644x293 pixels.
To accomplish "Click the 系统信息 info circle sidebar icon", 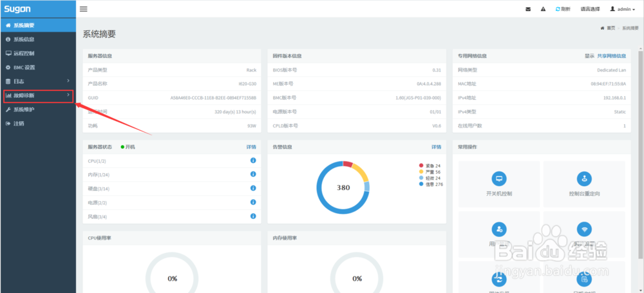I will point(8,39).
